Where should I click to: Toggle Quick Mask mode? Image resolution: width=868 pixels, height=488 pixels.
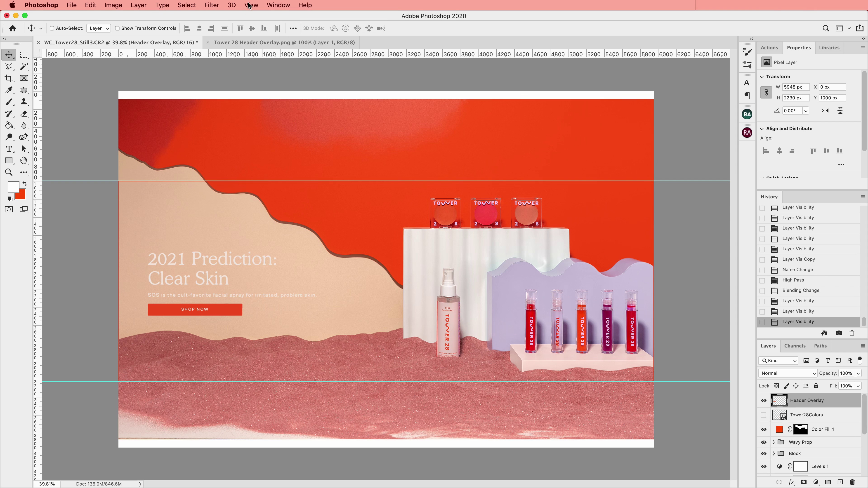click(9, 209)
